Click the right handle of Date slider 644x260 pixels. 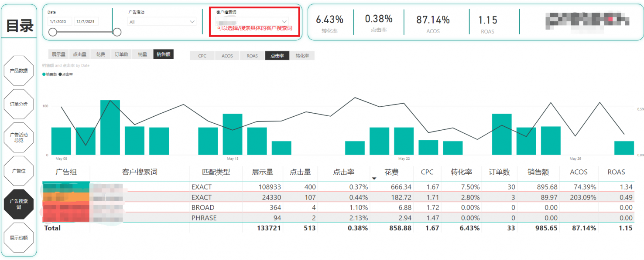tap(117, 32)
